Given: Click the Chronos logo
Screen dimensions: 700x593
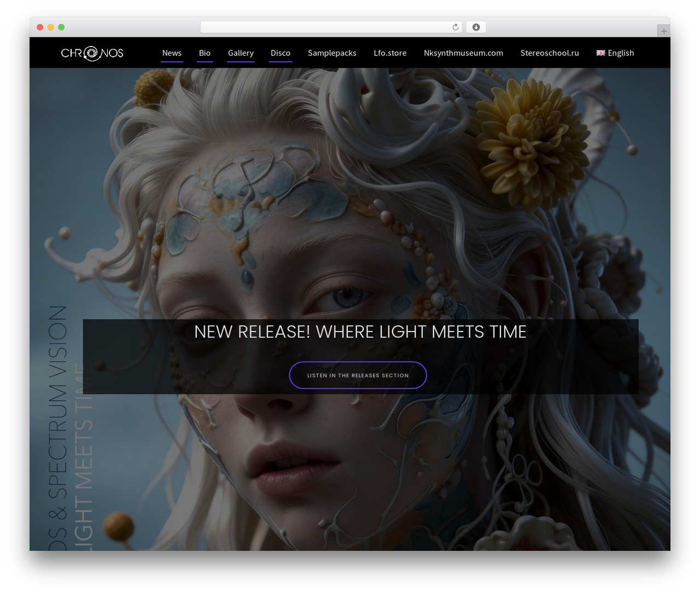Looking at the screenshot, I should (92, 53).
